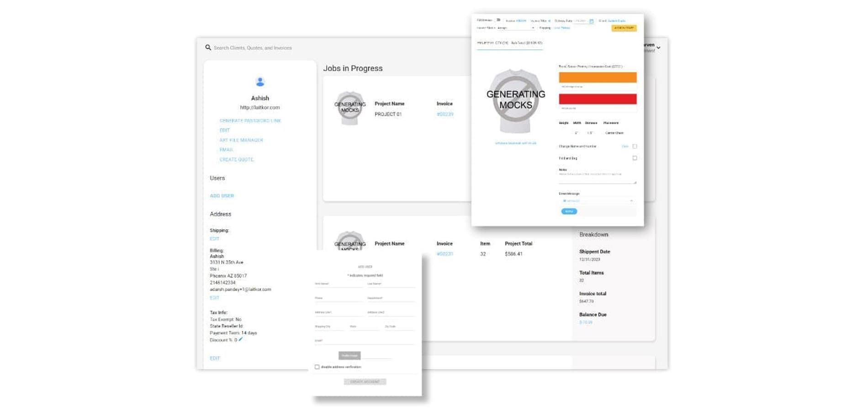Click the PROJECT 01 Generating Mocks shirt thumbnail
Image resolution: width=868 pixels, height=411 pixels.
coord(350,108)
